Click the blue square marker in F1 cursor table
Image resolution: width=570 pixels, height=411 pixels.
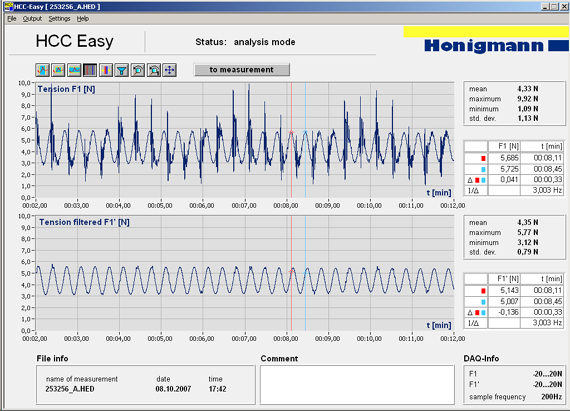pos(483,169)
